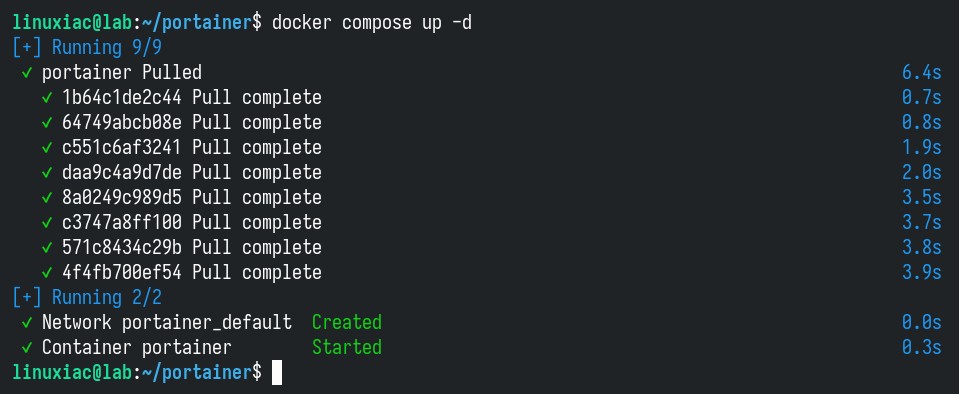This screenshot has width=959, height=394.
Task: Click the 3.9s timing on last layer
Action: (x=922, y=273)
